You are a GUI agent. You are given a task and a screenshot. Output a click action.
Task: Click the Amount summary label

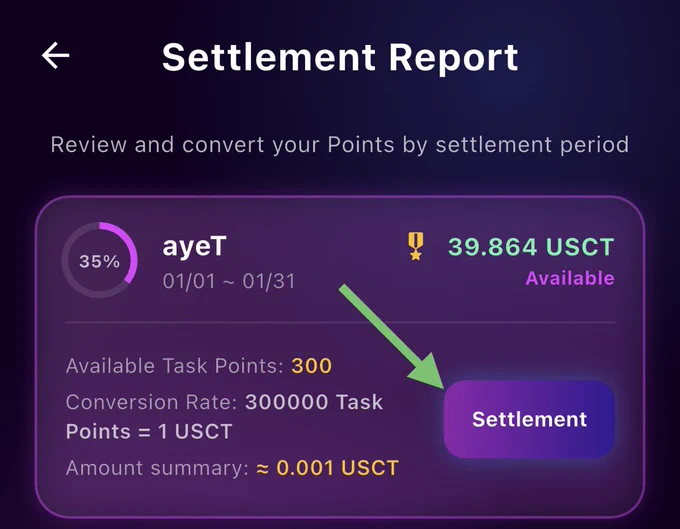click(x=157, y=468)
